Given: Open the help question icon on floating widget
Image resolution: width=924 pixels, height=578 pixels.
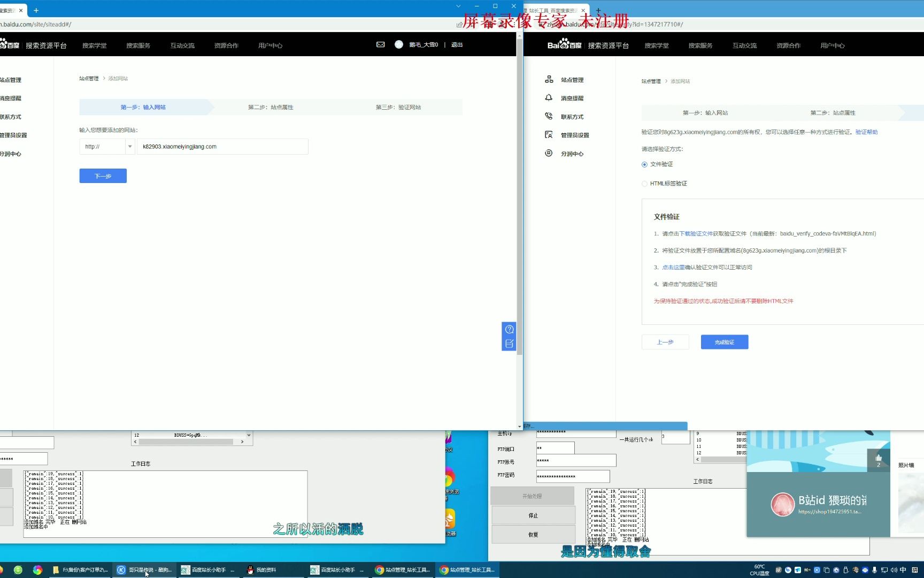Looking at the screenshot, I should pos(509,329).
